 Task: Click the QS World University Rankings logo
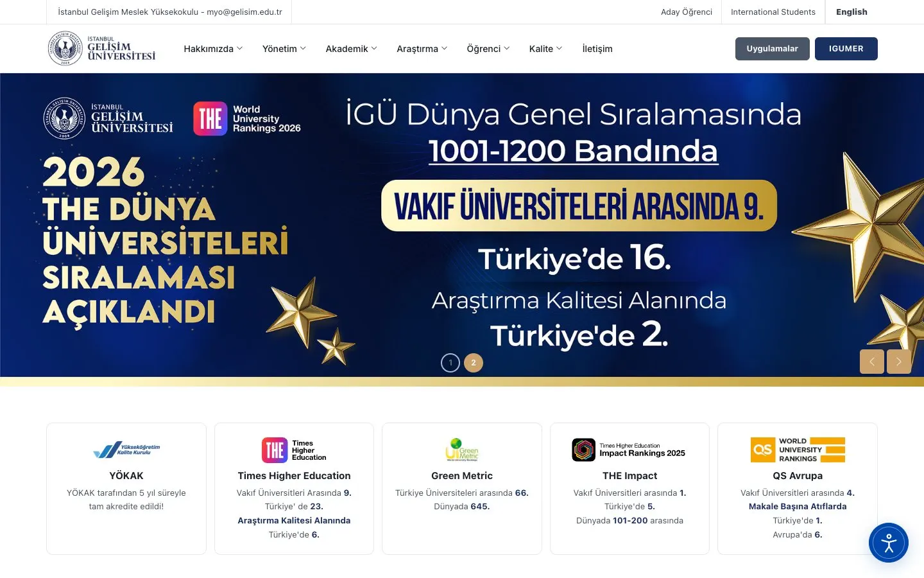pyautogui.click(x=798, y=450)
